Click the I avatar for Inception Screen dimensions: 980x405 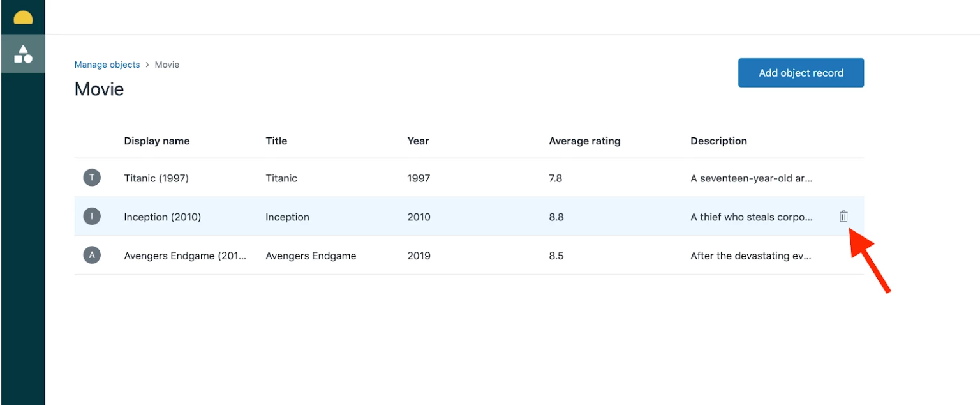pyautogui.click(x=92, y=217)
